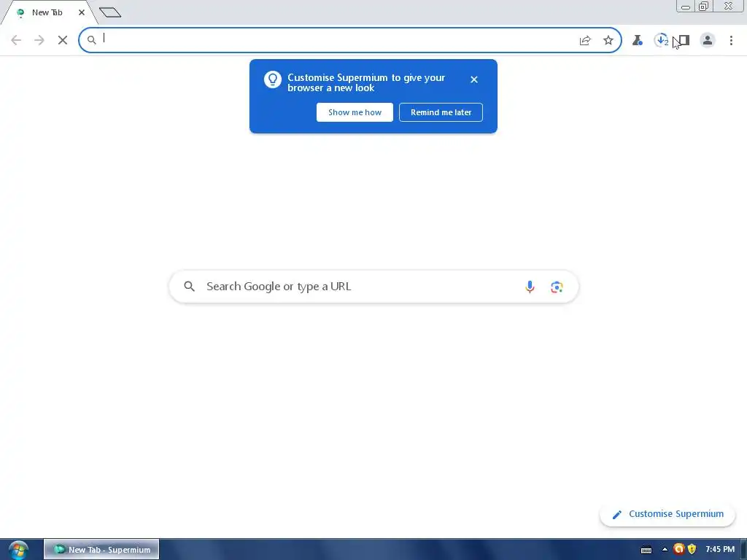Click the address bar search magnifier icon

(x=91, y=40)
